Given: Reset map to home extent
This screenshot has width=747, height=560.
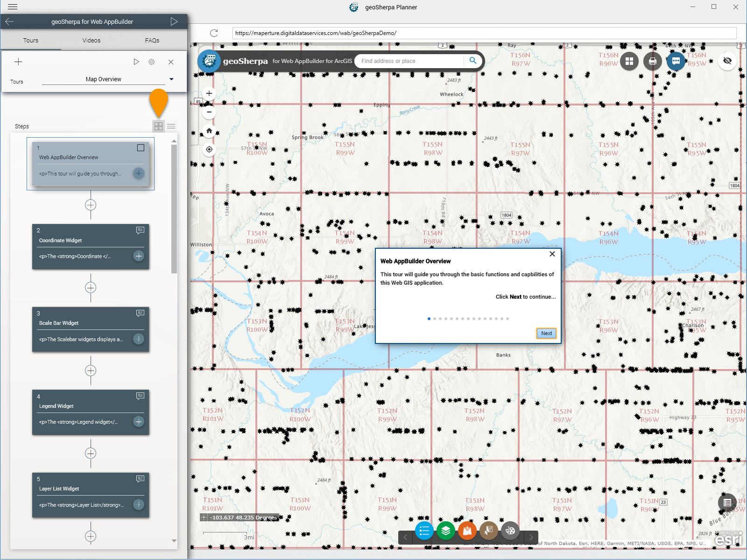Looking at the screenshot, I should click(209, 131).
